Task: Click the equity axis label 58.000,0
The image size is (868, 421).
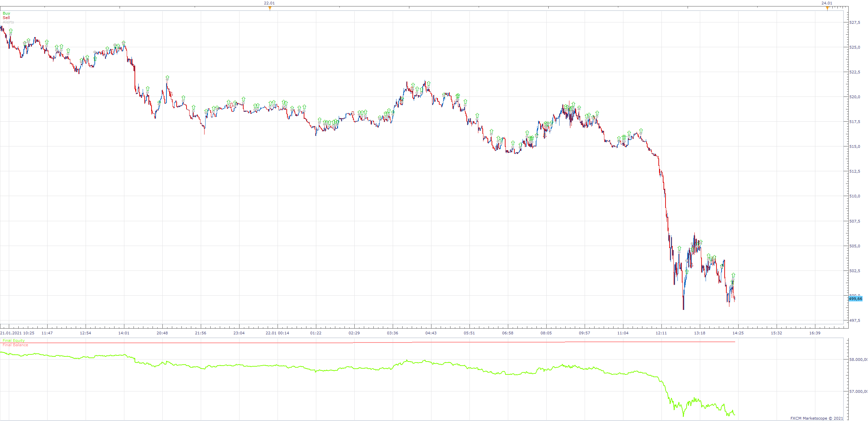Action: 858,359
